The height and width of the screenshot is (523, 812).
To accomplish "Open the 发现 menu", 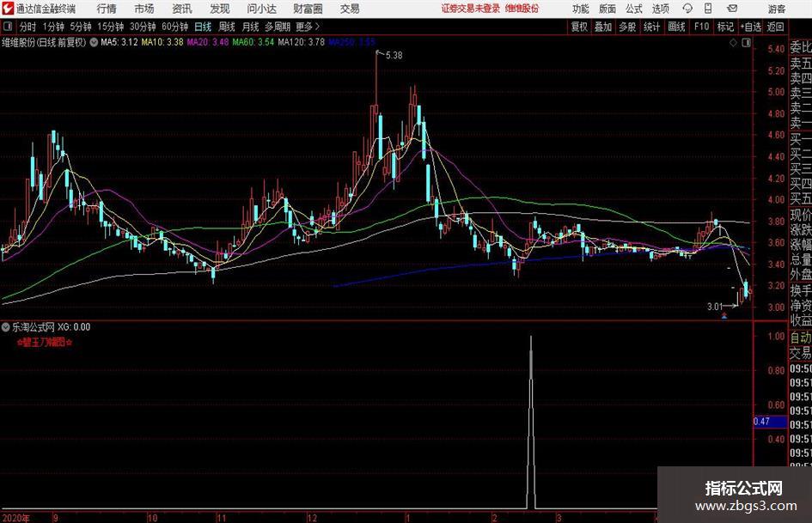I will coord(220,9).
